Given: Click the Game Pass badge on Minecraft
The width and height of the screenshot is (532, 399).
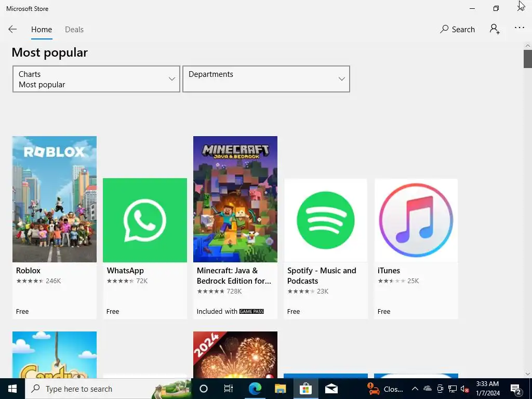Looking at the screenshot, I should pyautogui.click(x=251, y=312).
